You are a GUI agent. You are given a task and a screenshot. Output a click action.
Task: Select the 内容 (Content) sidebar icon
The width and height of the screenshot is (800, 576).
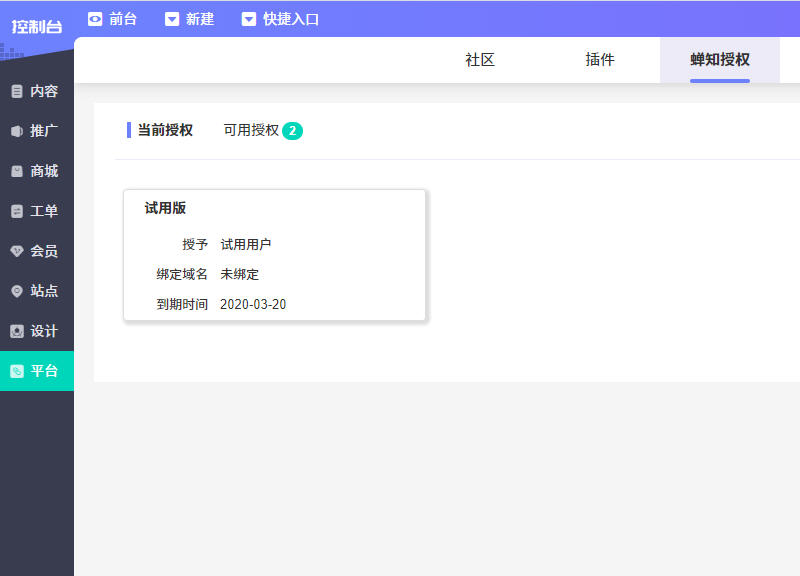click(15, 91)
